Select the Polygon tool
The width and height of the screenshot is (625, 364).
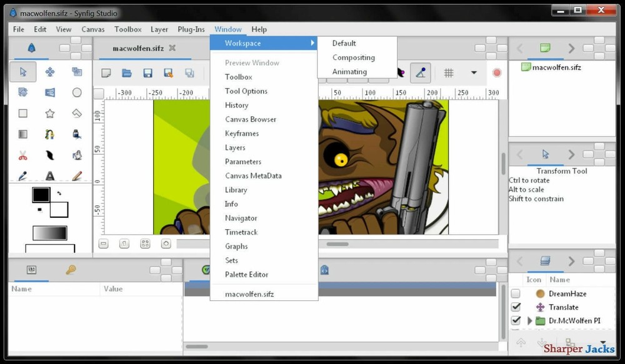[x=77, y=114]
